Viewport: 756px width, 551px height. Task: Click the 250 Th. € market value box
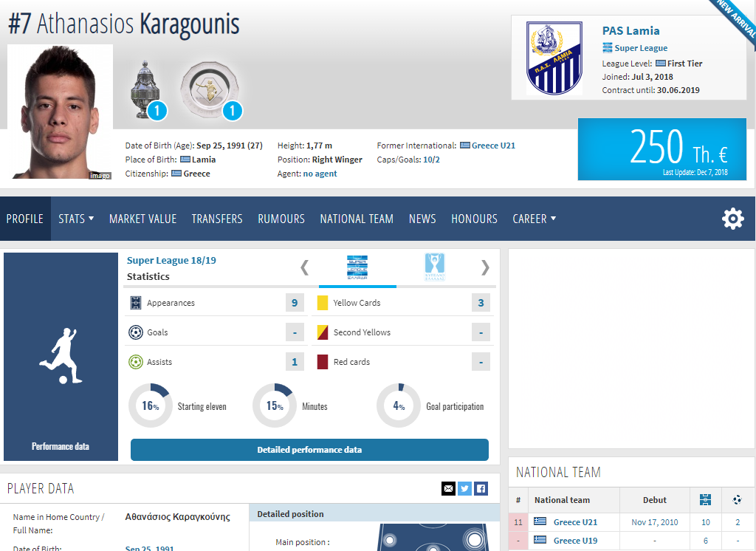click(662, 149)
